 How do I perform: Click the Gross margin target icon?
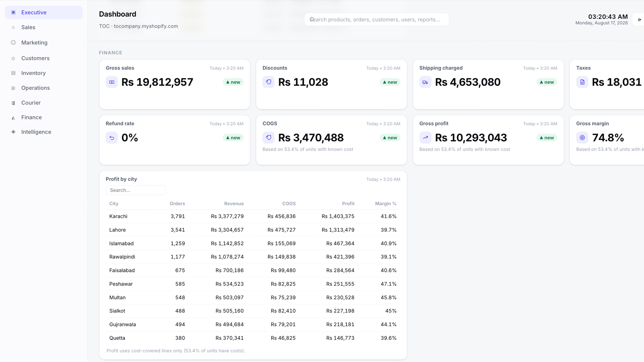pyautogui.click(x=582, y=138)
